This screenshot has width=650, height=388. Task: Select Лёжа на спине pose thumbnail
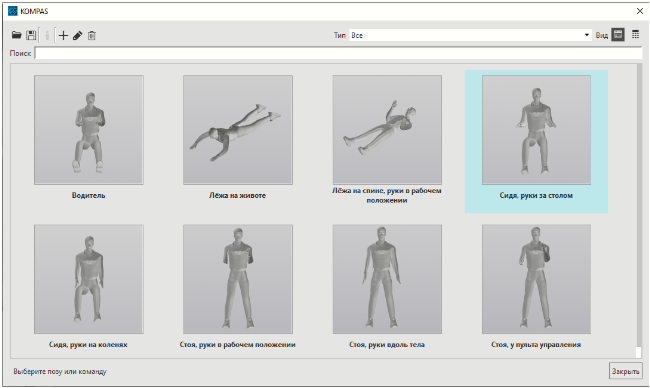[387, 130]
